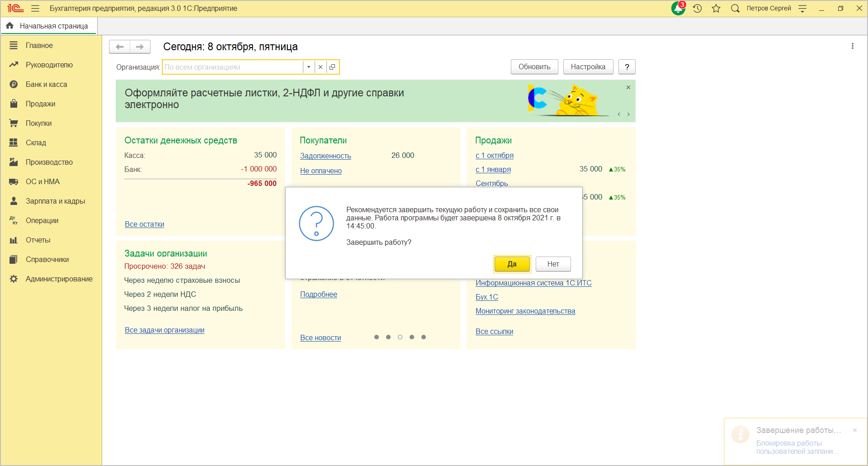The image size is (868, 466).
Task: Go back with the left arrow button
Action: pos(119,47)
